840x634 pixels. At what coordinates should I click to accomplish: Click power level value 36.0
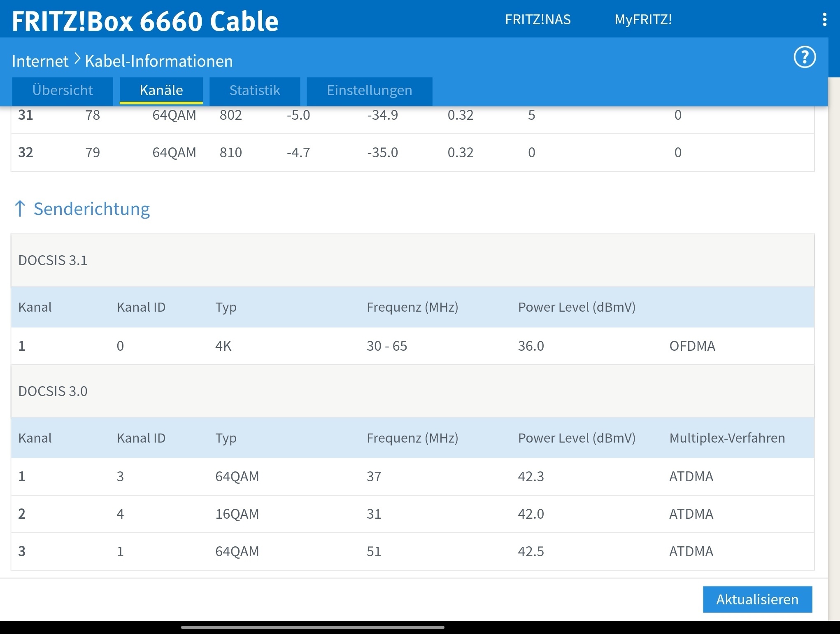pos(531,346)
